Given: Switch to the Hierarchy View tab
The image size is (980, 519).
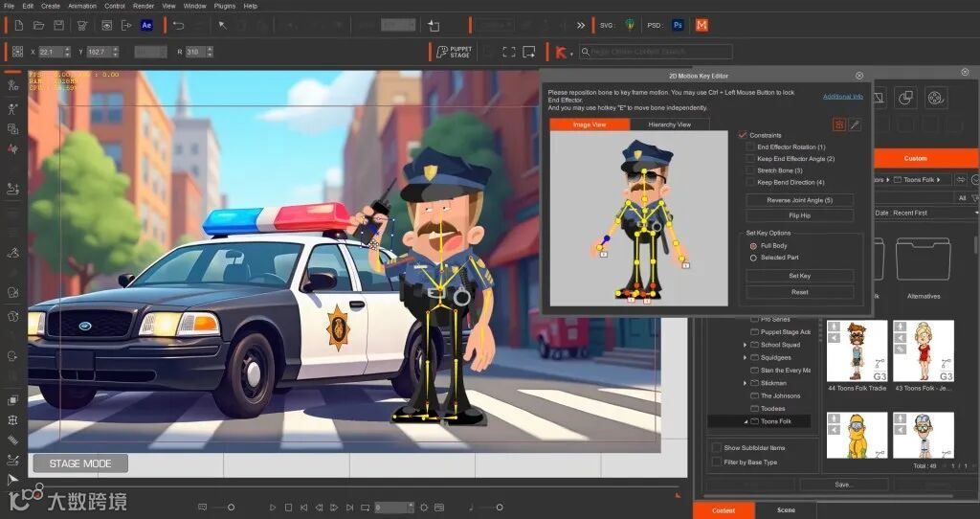Looking at the screenshot, I should point(669,124).
